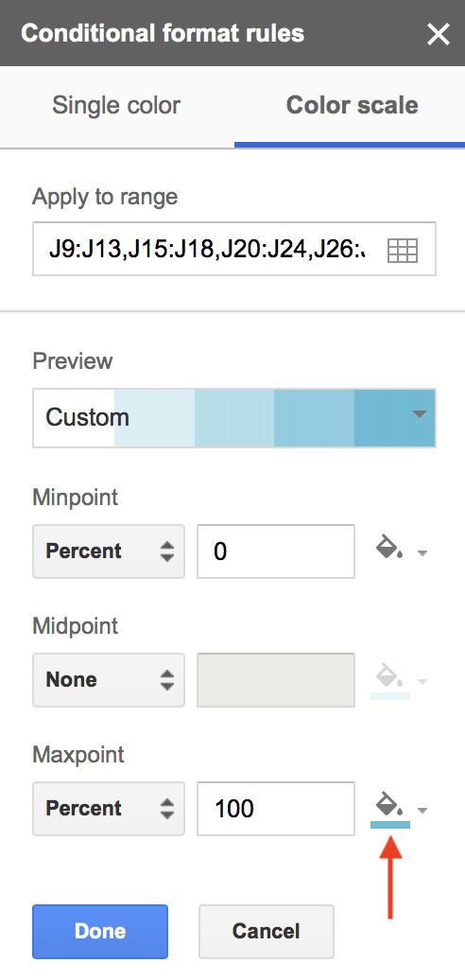This screenshot has width=465, height=980.
Task: Open the Maxpoint Percent type selector
Action: 109,809
